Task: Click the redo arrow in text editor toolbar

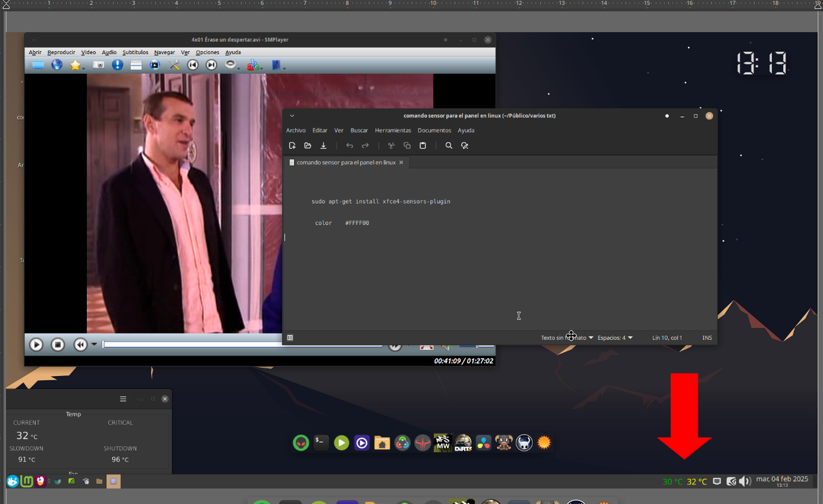Action: pos(365,146)
